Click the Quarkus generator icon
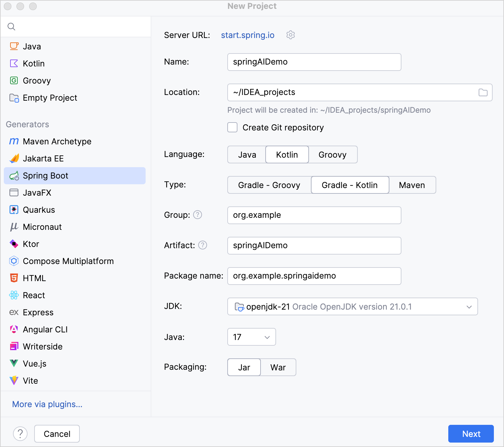The image size is (504, 447). pos(14,210)
